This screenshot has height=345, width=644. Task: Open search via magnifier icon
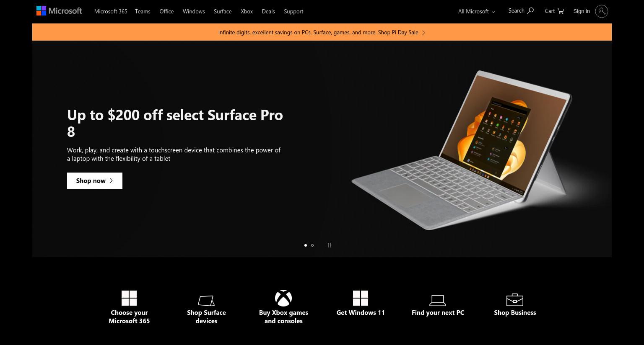pyautogui.click(x=530, y=11)
